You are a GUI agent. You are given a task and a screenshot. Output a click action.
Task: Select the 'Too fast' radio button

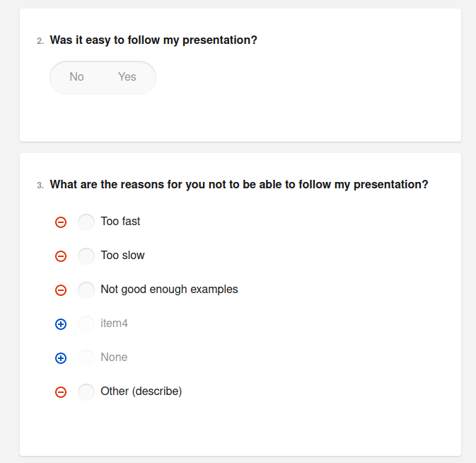86,222
